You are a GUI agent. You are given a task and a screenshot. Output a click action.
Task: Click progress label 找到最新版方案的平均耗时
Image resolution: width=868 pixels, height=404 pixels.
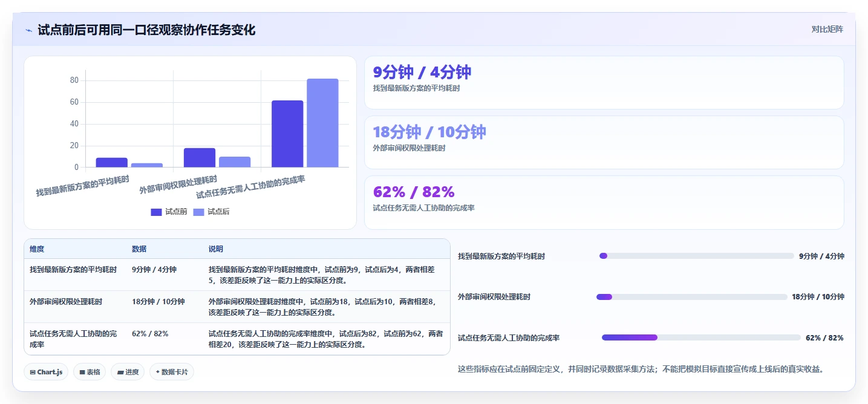501,256
